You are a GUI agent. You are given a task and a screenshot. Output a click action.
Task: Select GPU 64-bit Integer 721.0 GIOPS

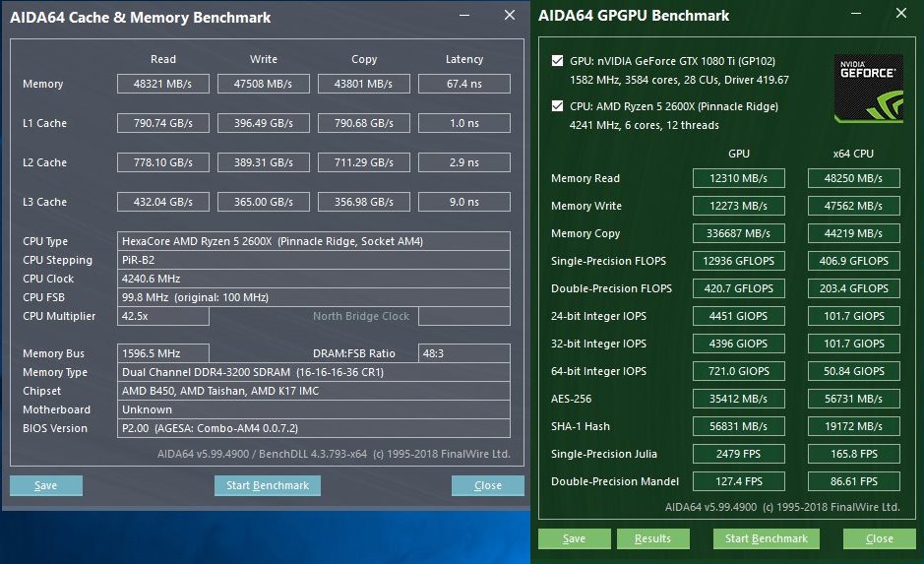tap(739, 371)
